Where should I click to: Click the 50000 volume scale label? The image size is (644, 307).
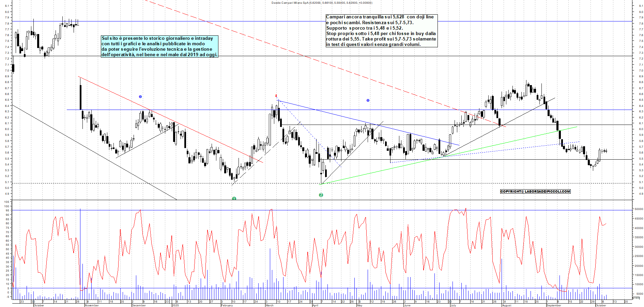coord(638,209)
